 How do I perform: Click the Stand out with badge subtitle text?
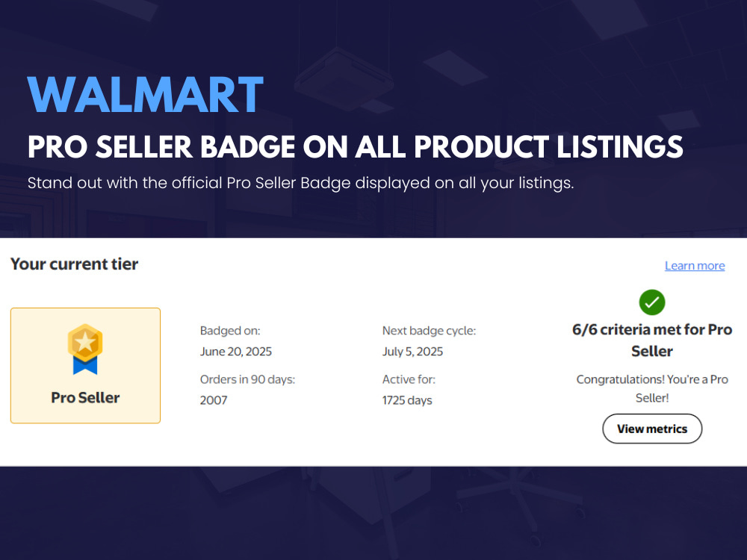300,183
